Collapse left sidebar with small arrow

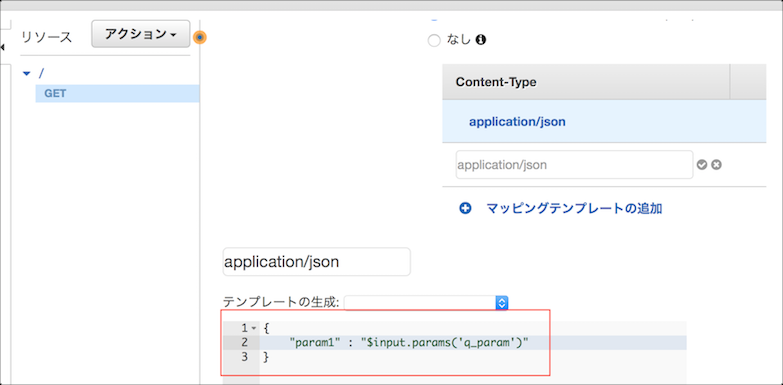(x=2, y=47)
